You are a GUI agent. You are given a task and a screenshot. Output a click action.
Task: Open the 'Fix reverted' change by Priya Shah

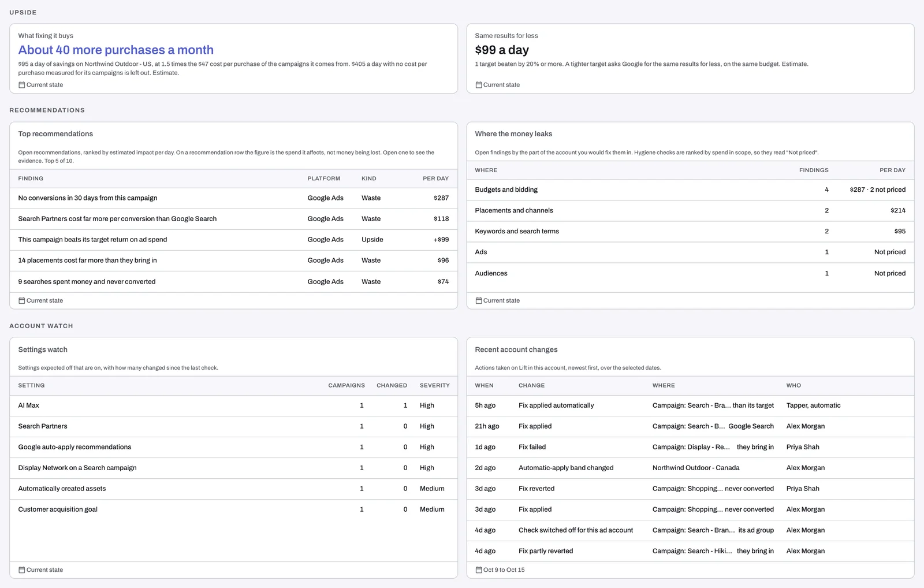tap(690, 489)
